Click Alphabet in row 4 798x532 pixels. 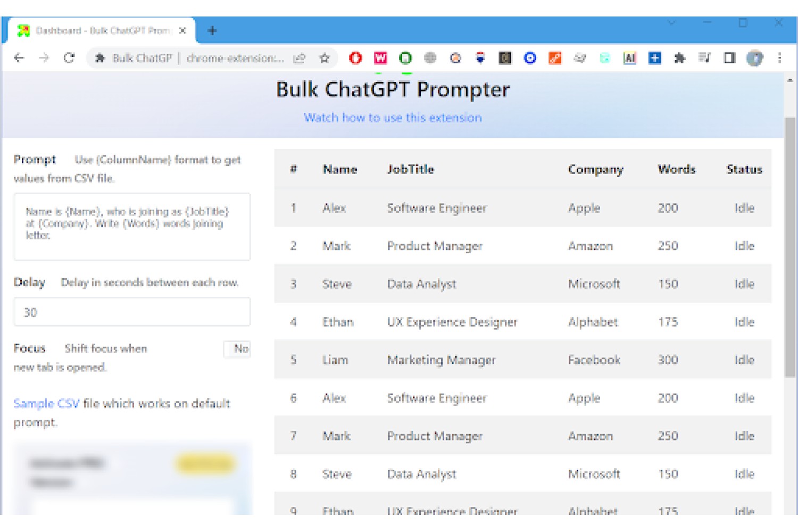[x=593, y=322]
